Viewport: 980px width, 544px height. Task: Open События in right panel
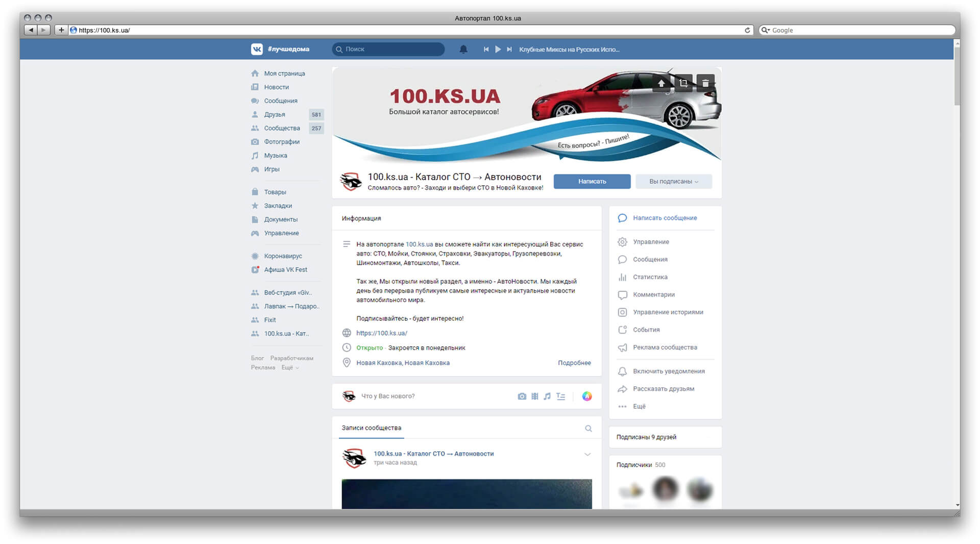[x=646, y=330]
